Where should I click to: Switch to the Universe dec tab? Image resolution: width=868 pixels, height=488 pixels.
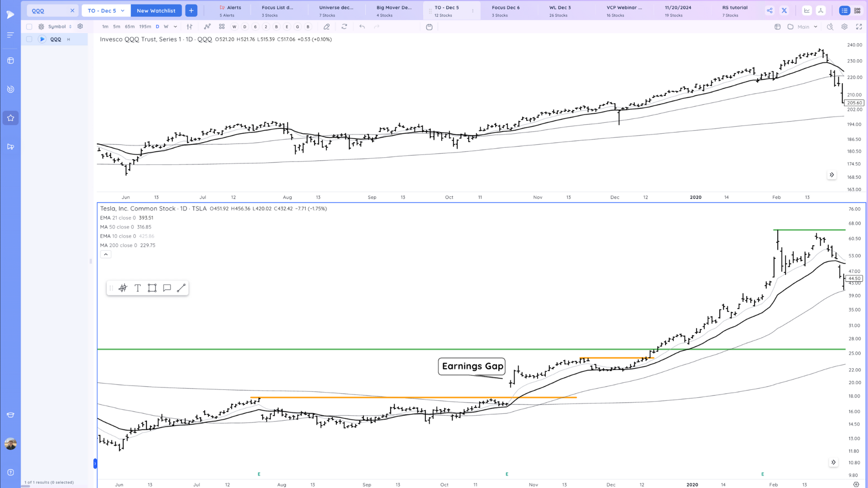[x=336, y=11]
